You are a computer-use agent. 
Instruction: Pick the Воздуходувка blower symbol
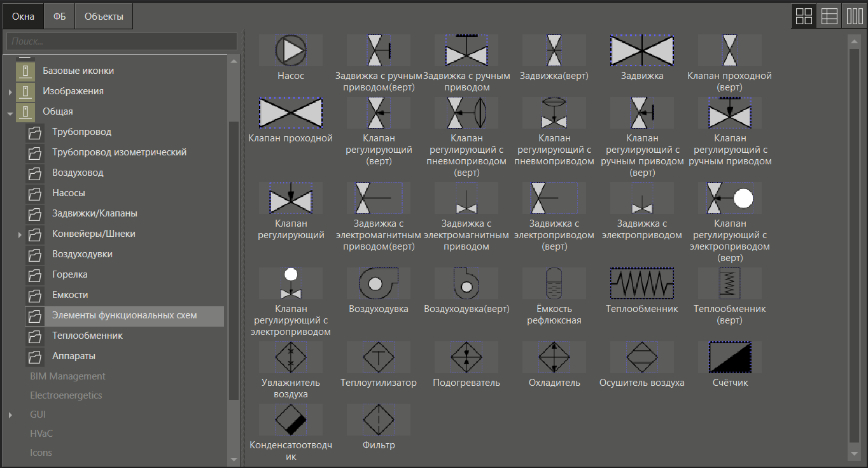(x=379, y=283)
